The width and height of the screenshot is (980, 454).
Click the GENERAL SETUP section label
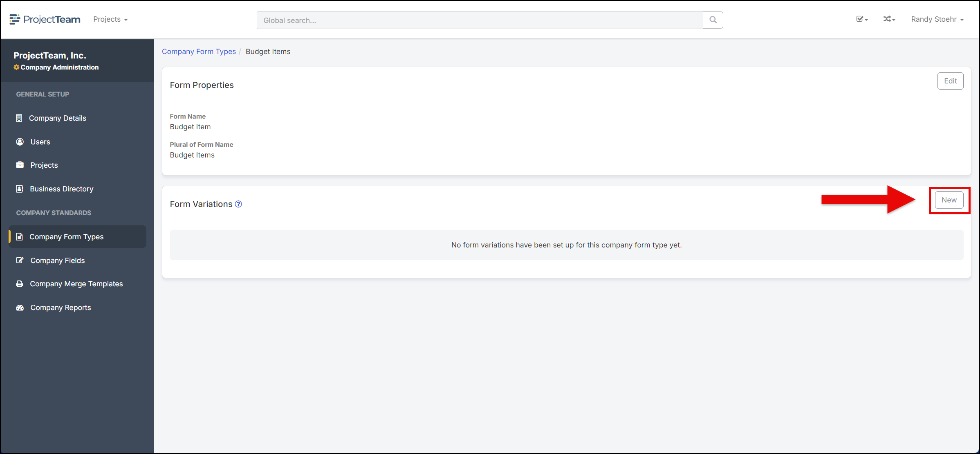[43, 94]
